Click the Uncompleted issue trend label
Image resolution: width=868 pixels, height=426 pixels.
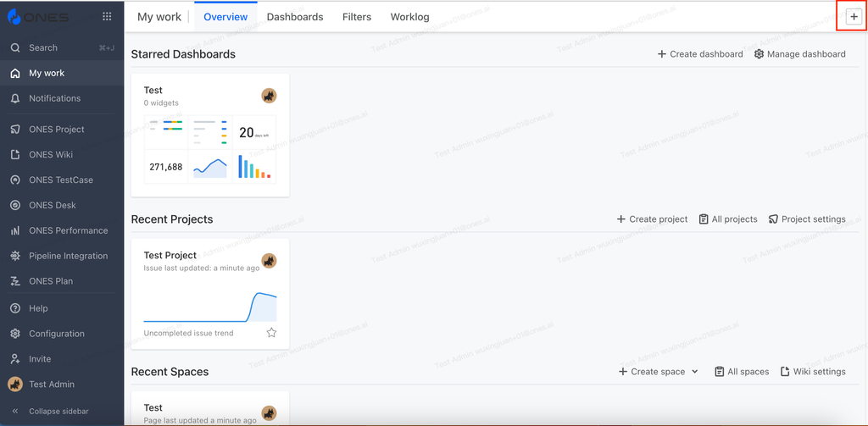188,333
